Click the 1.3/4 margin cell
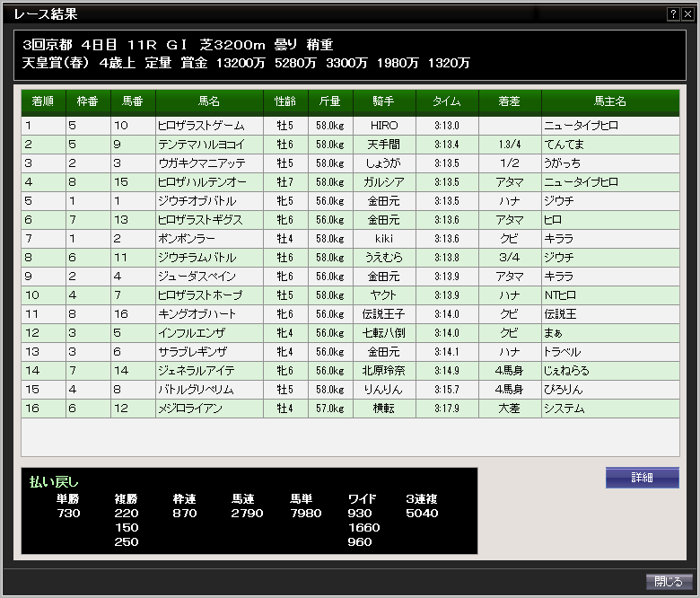Viewport: 700px width, 598px height. pos(510,145)
